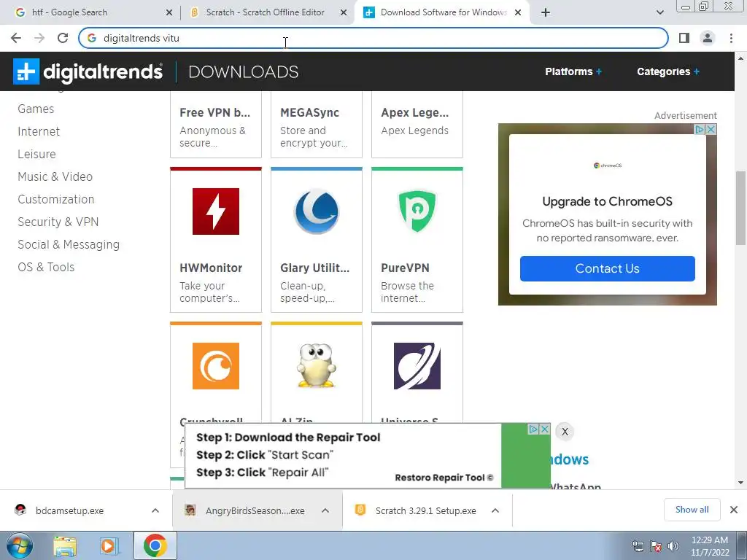Open the tab search chevron
The width and height of the screenshot is (747, 560).
point(659,12)
